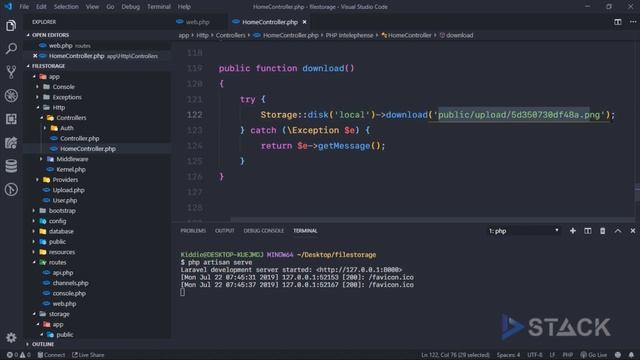Open the terminal selector 1: php dropdown
Image resolution: width=640 pixels, height=360 pixels.
(x=524, y=231)
